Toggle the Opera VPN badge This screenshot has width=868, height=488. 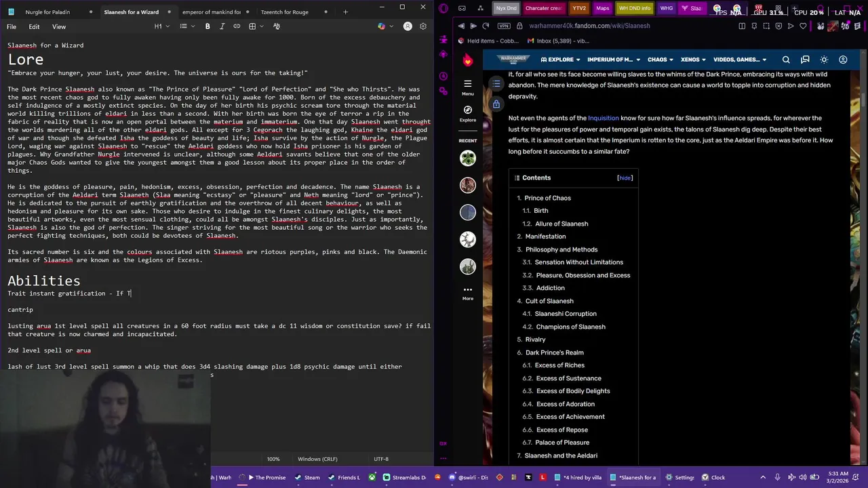pyautogui.click(x=503, y=26)
